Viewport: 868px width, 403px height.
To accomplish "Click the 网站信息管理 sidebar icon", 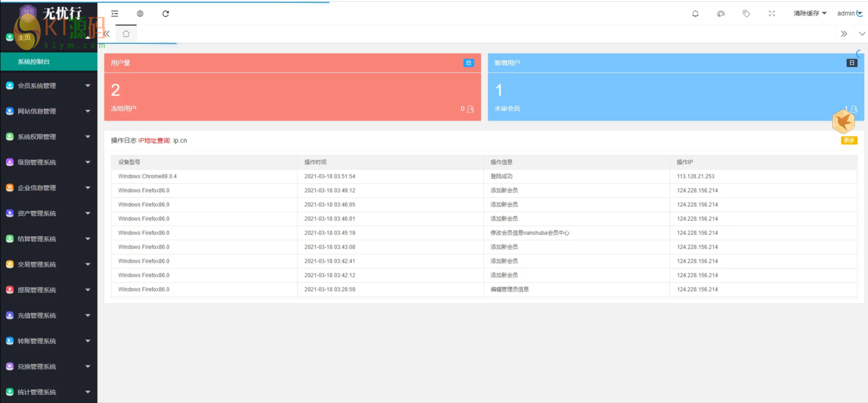I will [10, 111].
